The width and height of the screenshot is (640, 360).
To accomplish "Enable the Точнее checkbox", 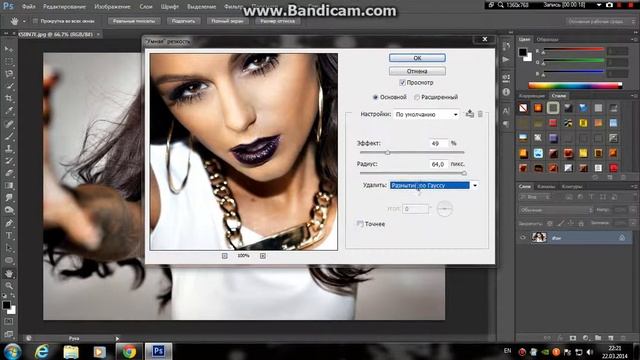I will click(x=360, y=224).
